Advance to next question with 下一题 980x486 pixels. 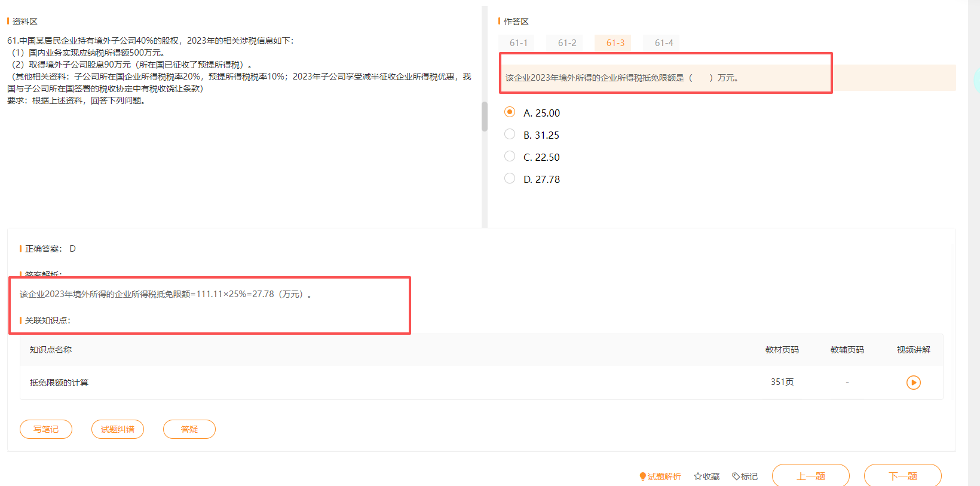[x=902, y=476]
